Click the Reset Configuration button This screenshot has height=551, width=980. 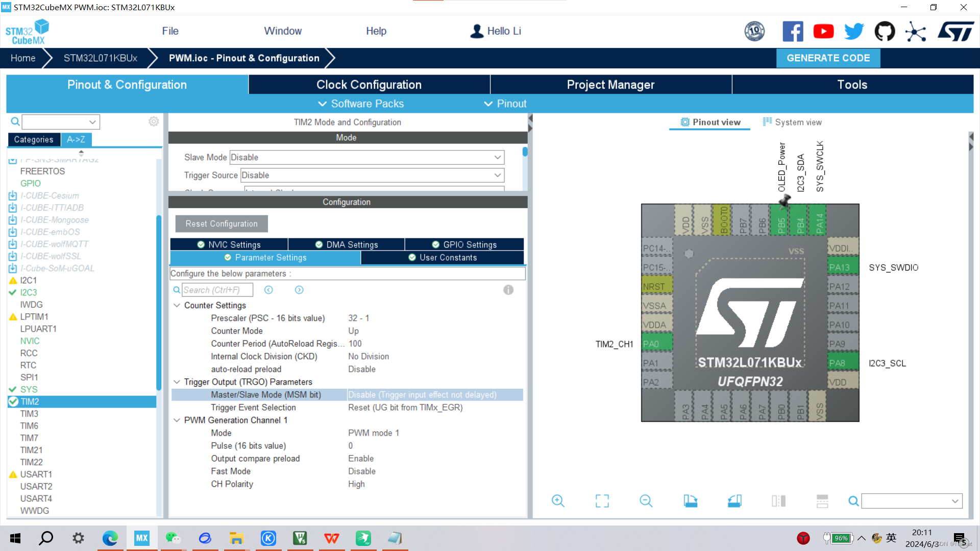click(x=222, y=223)
